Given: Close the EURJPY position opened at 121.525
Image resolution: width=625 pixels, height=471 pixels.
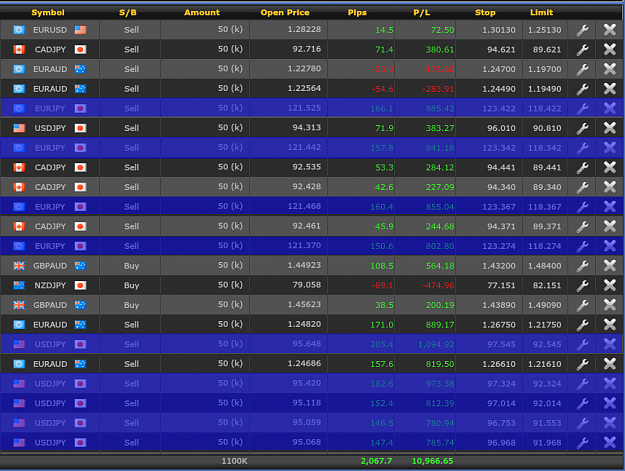Looking at the screenshot, I should pyautogui.click(x=609, y=108).
